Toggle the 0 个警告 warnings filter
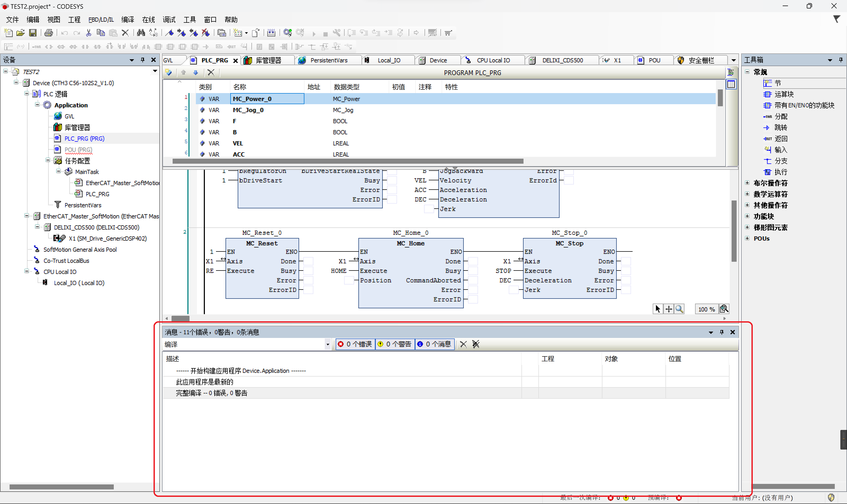 pyautogui.click(x=395, y=344)
